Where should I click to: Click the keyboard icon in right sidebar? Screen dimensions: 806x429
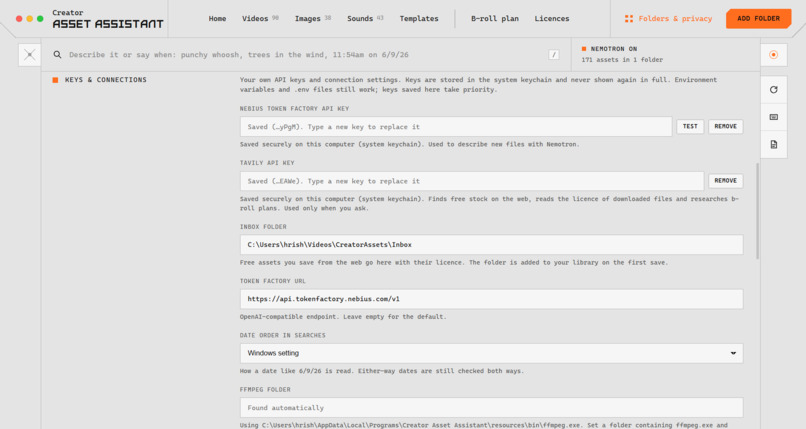[774, 117]
